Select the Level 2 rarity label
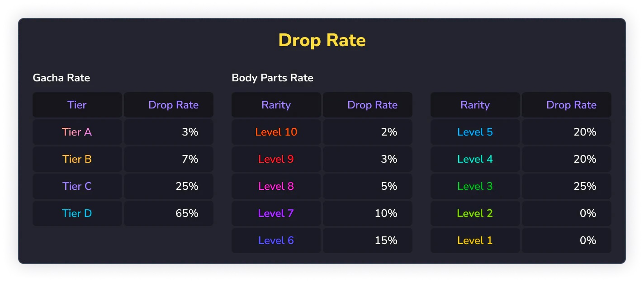Image resolution: width=644 pixels, height=282 pixels. coord(475,213)
